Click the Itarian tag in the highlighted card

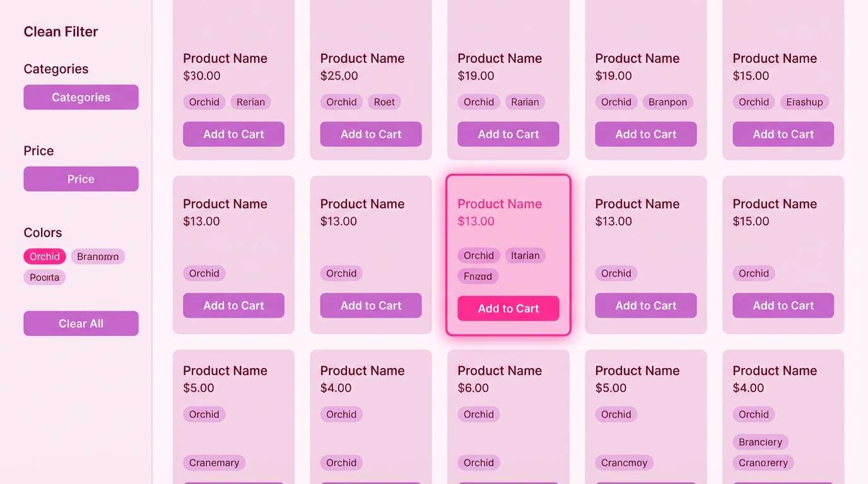[525, 255]
